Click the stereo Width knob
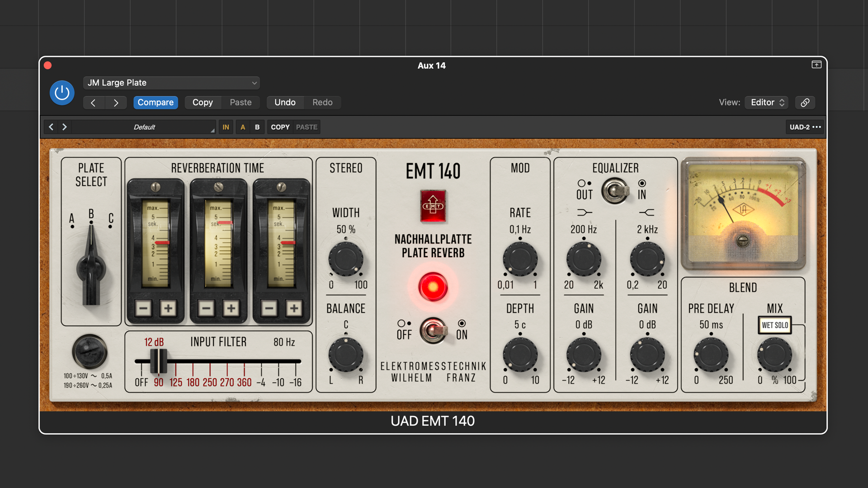The width and height of the screenshot is (868, 488). click(346, 259)
